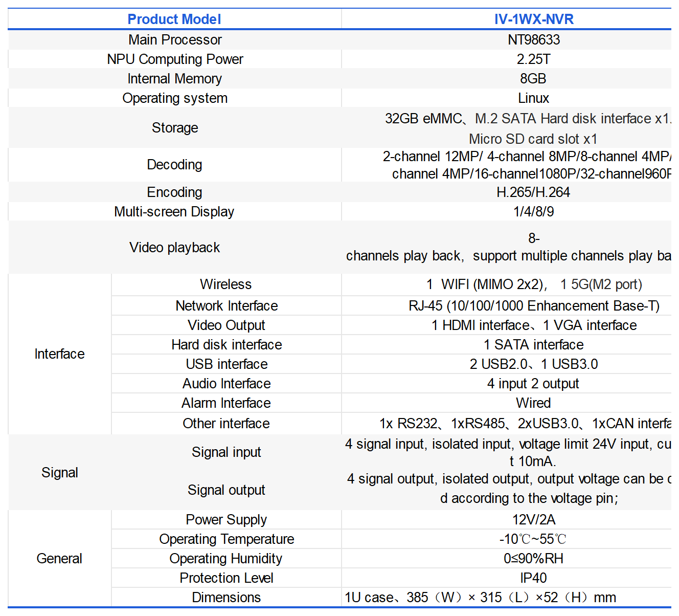Click the 'Operating Temperature' label
Screen dimensions: 679x616
point(227,539)
